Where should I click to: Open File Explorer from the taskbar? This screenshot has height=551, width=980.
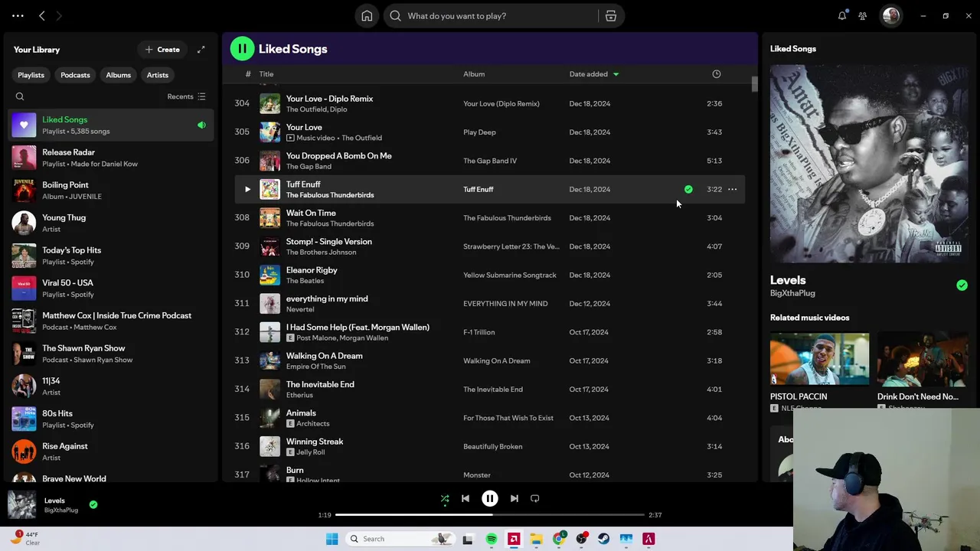click(x=536, y=539)
